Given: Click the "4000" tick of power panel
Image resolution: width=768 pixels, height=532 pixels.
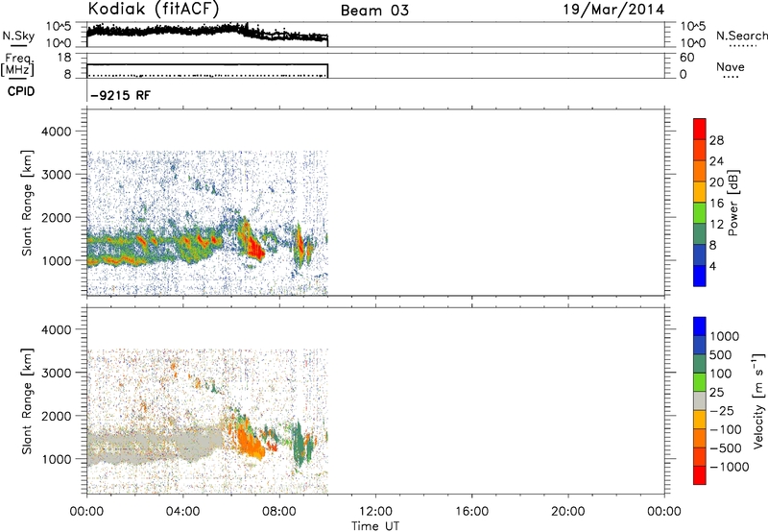Looking at the screenshot, I should 57,132.
